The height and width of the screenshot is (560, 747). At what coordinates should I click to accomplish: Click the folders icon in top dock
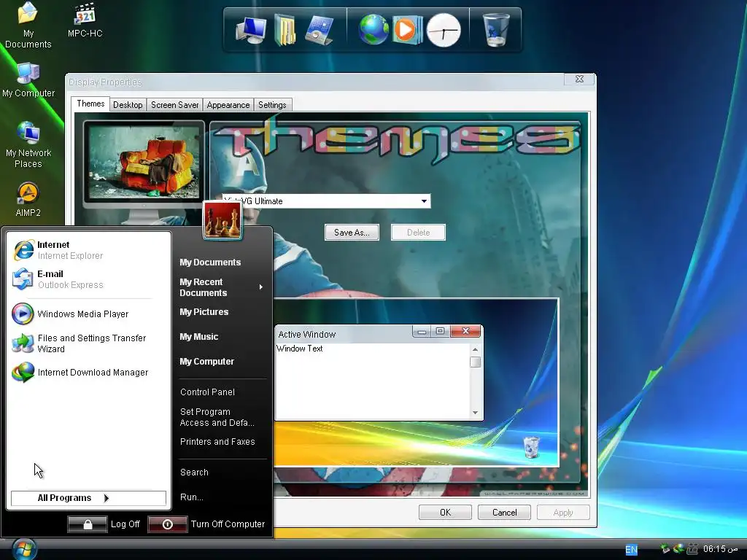pyautogui.click(x=285, y=30)
